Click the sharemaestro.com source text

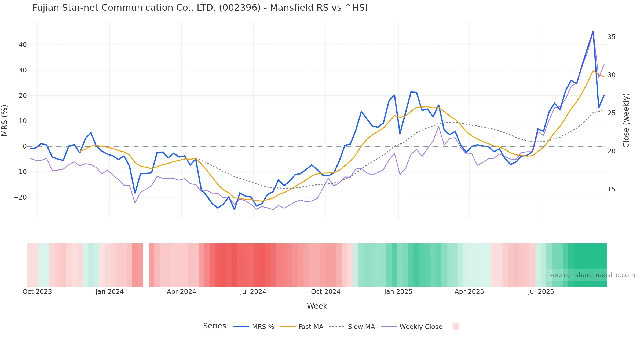(x=592, y=275)
